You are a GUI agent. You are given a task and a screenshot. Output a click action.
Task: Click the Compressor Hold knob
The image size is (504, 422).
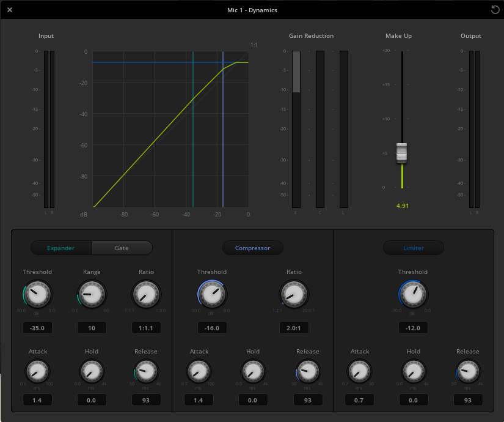pos(253,371)
